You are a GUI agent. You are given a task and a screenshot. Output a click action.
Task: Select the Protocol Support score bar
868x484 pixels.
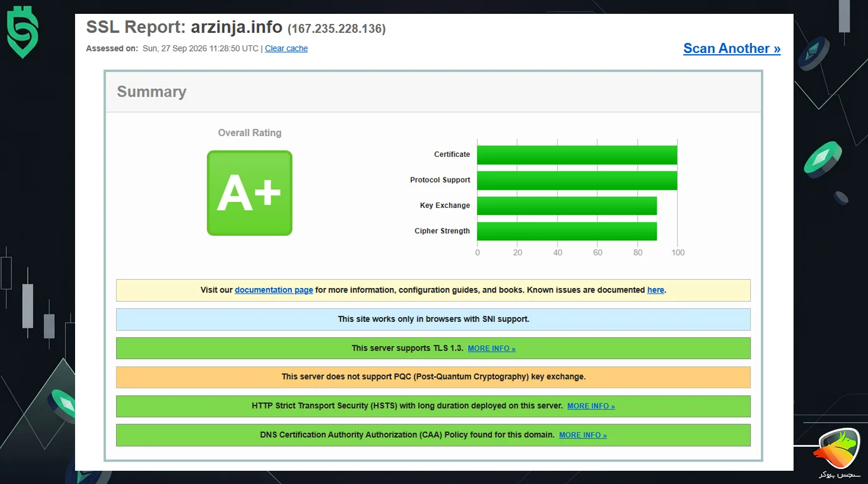577,180
